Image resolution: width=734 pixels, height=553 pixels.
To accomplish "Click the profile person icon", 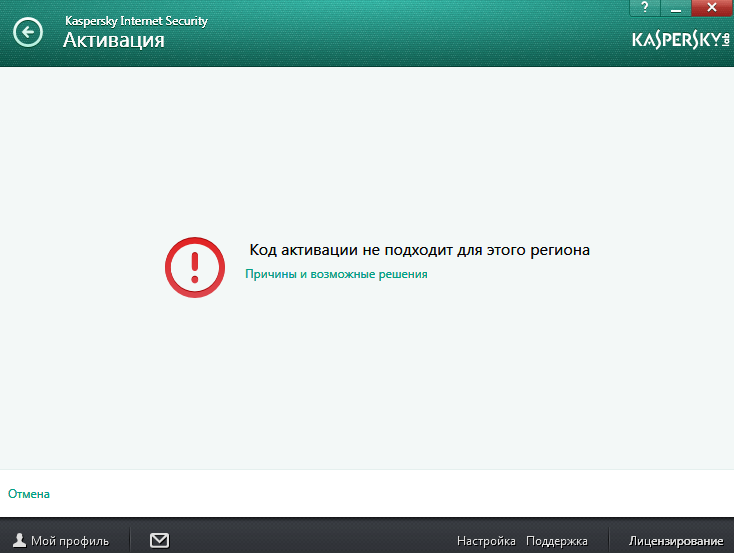I will tap(19, 540).
